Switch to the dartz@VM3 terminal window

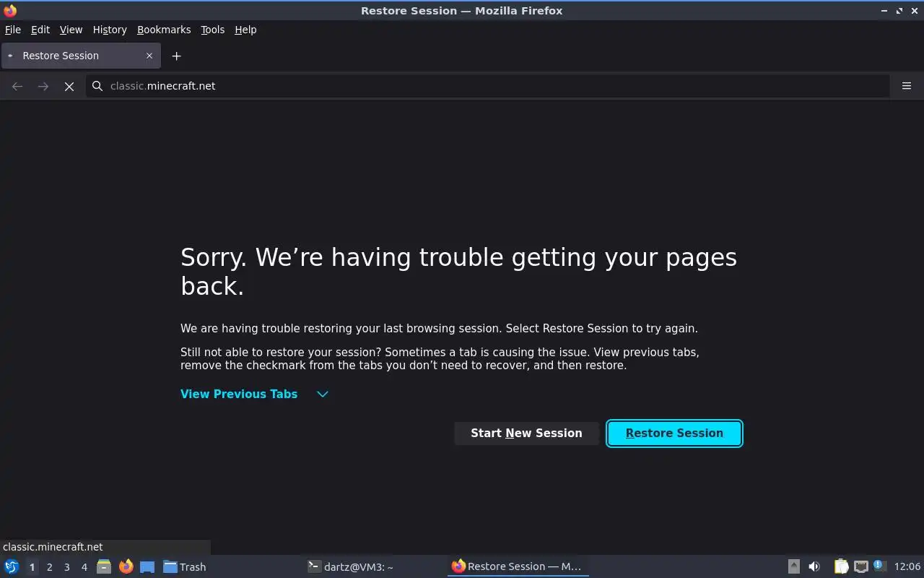(373, 567)
